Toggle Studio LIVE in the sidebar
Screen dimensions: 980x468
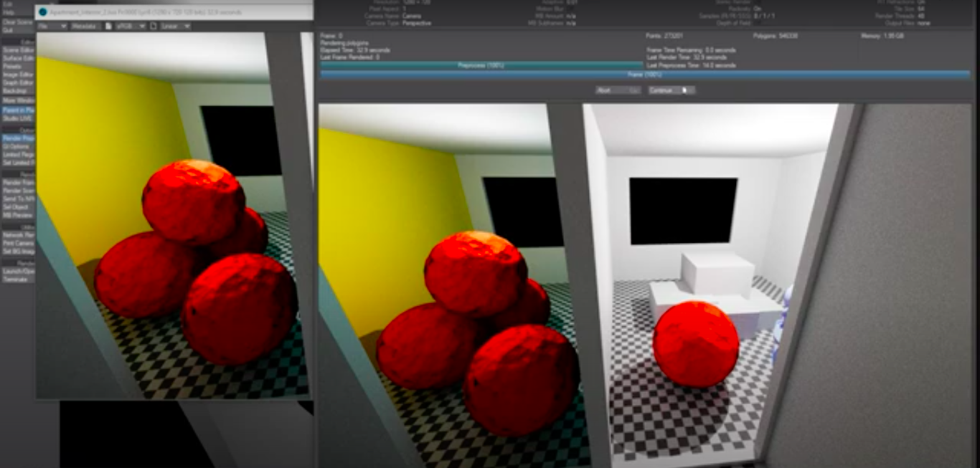pos(17,118)
